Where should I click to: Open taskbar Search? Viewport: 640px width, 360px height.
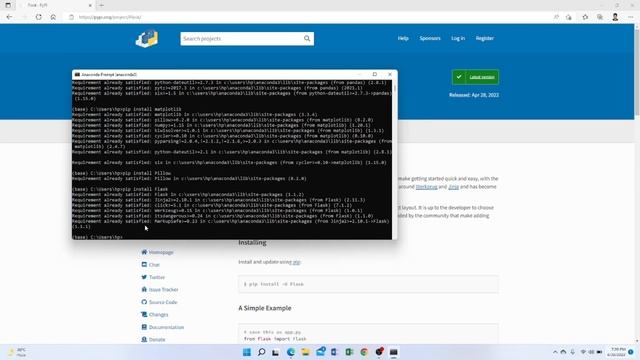(261, 352)
